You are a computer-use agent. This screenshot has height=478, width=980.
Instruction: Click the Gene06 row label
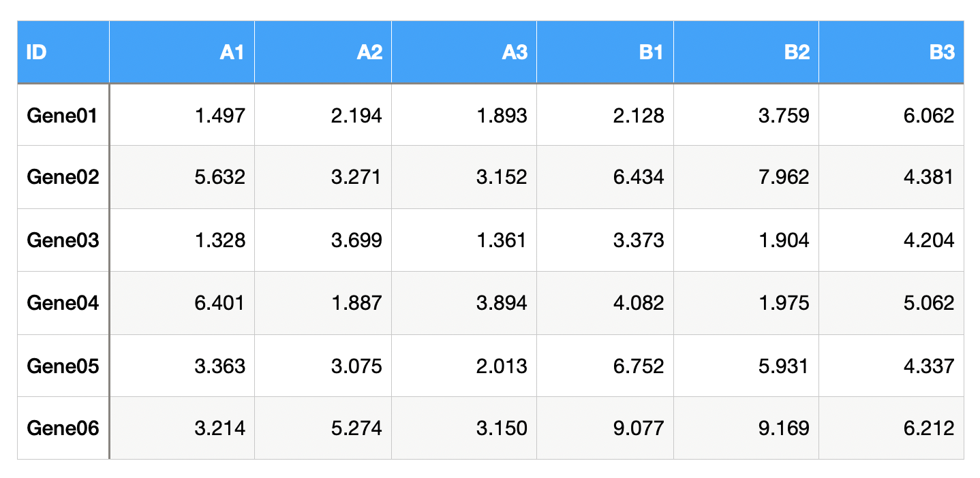coord(63,428)
